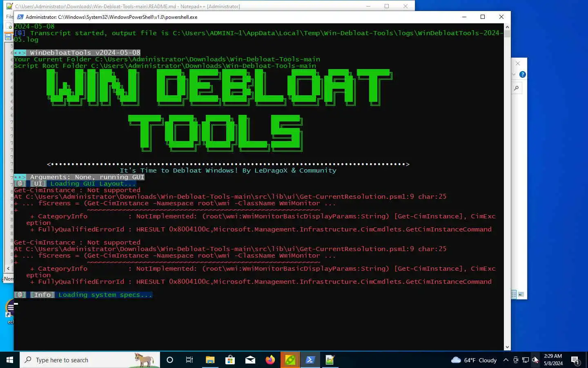
Task: Click 'Loading GUI Layout...' line
Action: (x=93, y=184)
